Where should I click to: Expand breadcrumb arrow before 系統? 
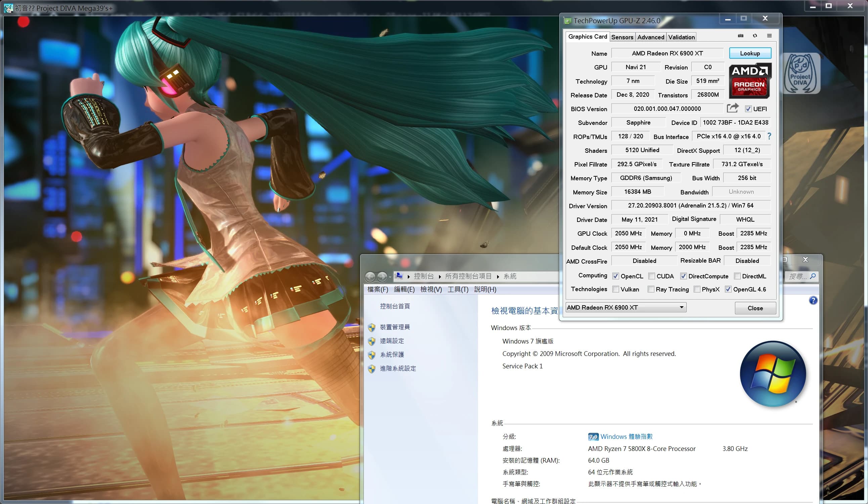point(498,276)
